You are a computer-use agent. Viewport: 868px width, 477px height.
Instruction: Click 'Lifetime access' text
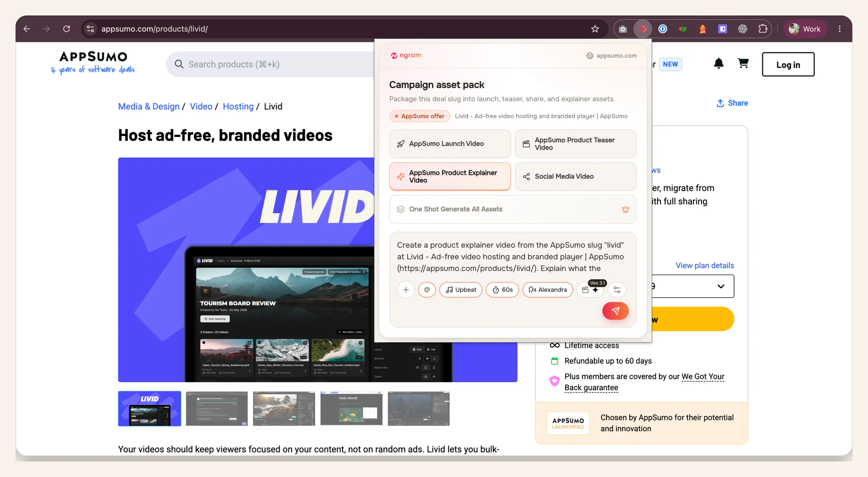click(x=592, y=346)
